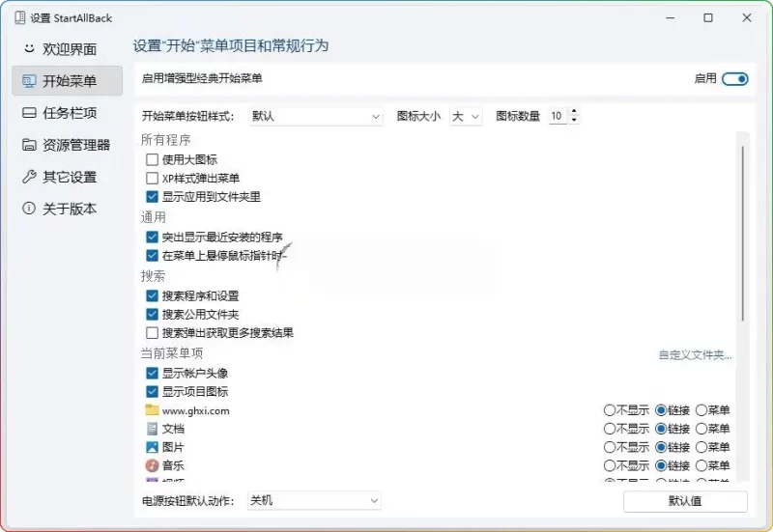
Task: Click the info icon beside 关于版本
Action: (x=29, y=209)
